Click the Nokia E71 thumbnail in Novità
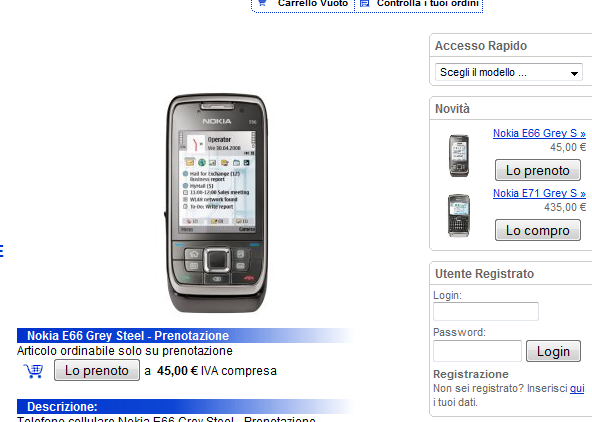592x422 pixels. (459, 216)
